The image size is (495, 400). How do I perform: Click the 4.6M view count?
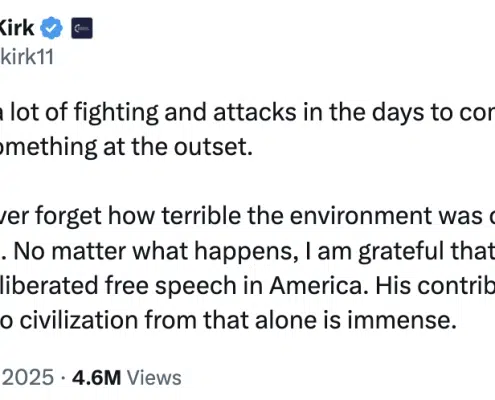[x=96, y=378]
